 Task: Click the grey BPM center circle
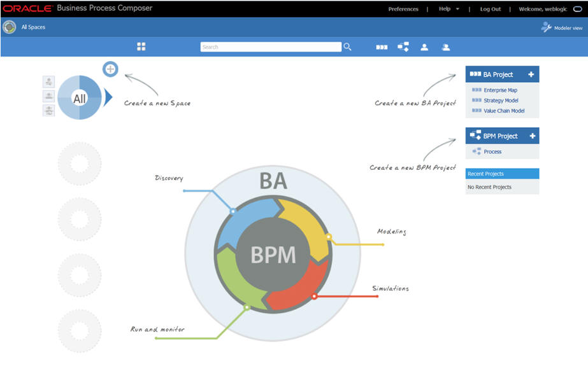click(x=273, y=254)
